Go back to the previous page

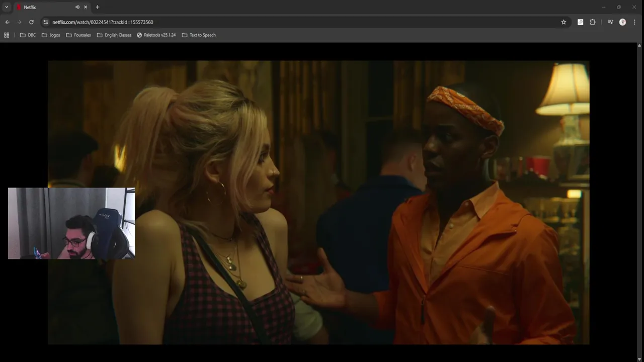7,22
